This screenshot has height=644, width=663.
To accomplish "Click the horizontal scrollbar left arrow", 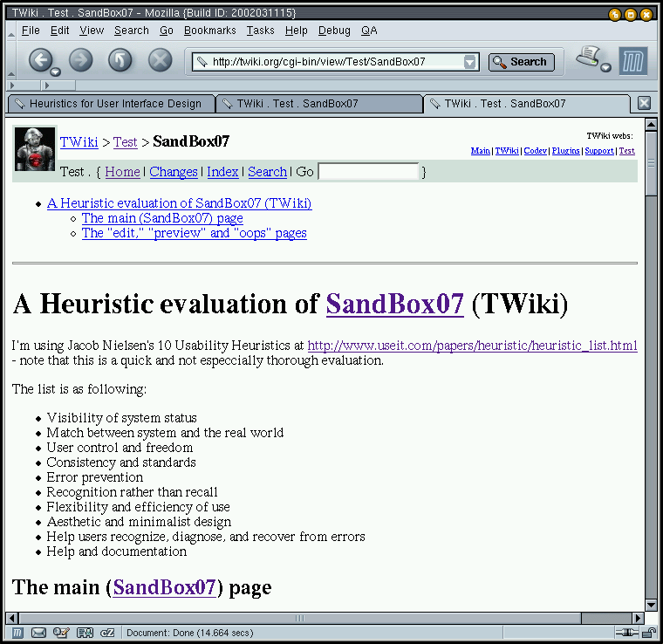I will 12,618.
